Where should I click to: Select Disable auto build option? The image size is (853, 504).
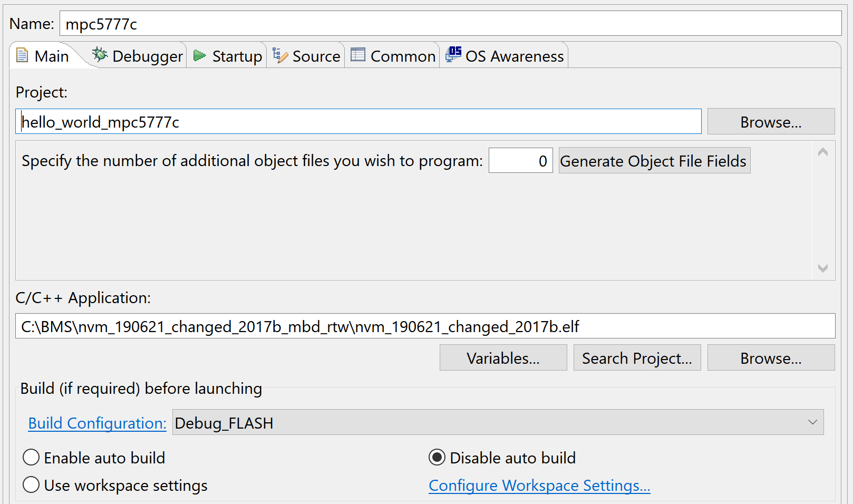(437, 458)
